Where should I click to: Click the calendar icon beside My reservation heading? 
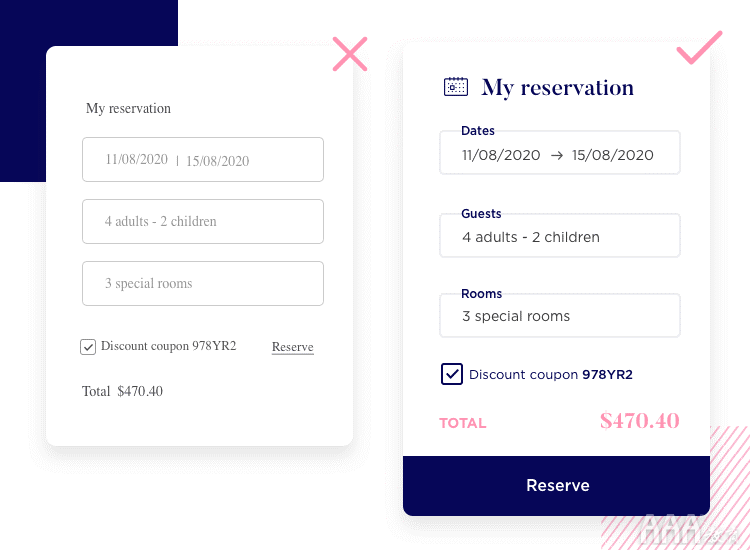click(x=455, y=87)
